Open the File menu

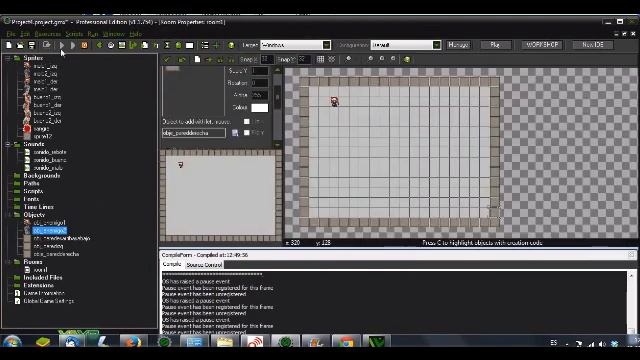tap(11, 34)
